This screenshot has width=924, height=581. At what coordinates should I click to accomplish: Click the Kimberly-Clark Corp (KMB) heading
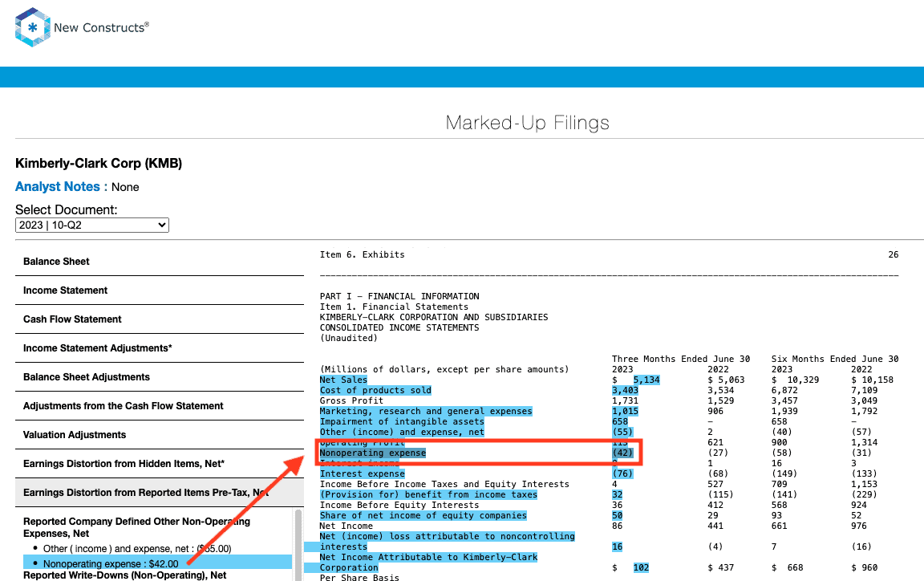(99, 164)
